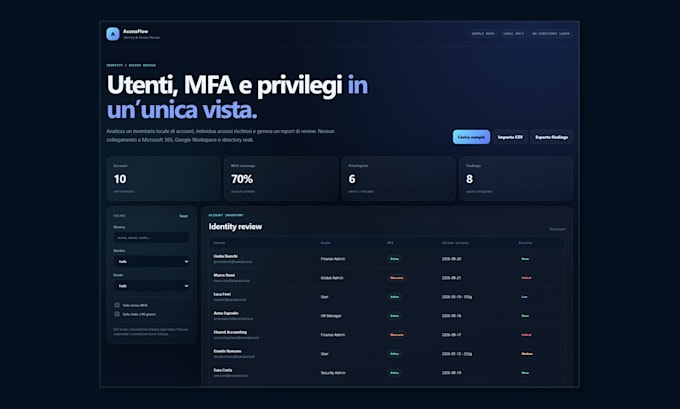Enable the Solo senza MFA checkbox
The width and height of the screenshot is (680, 409).
click(117, 305)
